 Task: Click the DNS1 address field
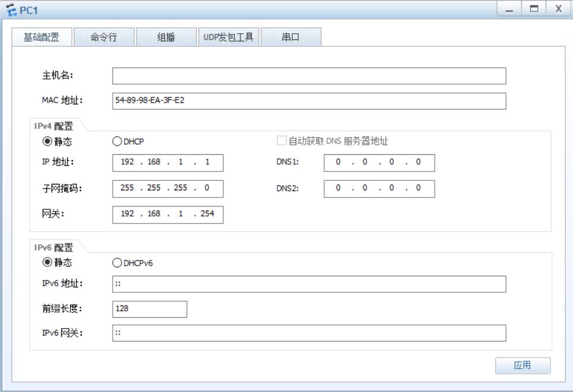coord(379,163)
